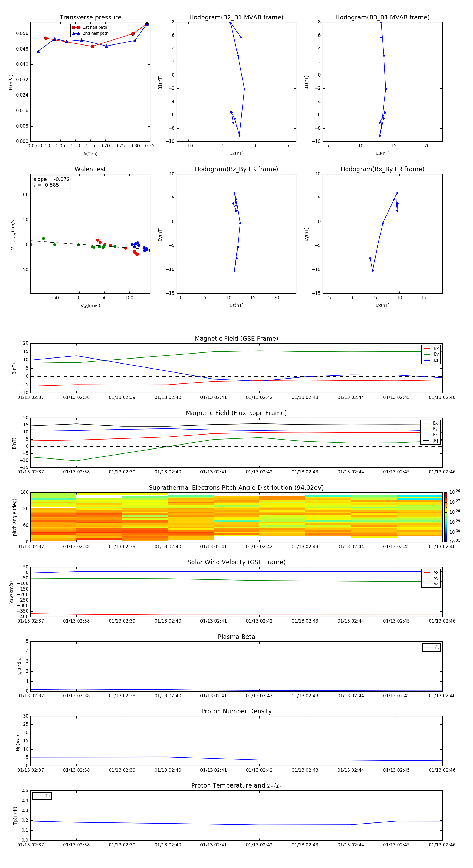Select the Bx' entry in flux rope legend
This screenshot has width=473, height=868.
431,423
